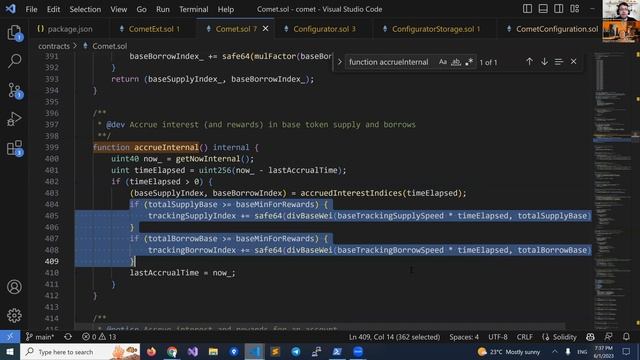Open the File menu
The width and height of the screenshot is (640, 360).
pos(31,9)
